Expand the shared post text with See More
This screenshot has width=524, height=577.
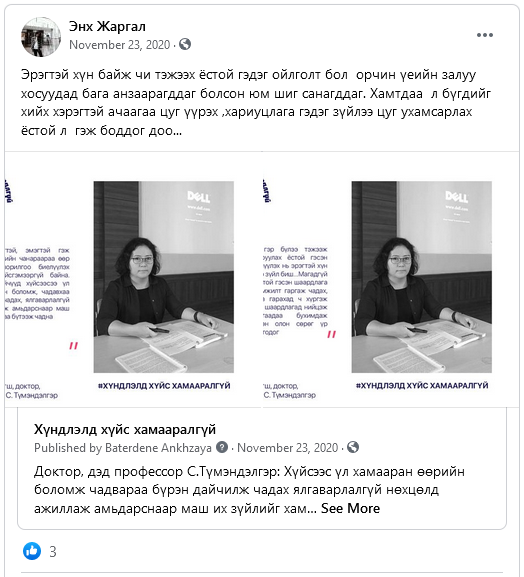[x=350, y=508]
